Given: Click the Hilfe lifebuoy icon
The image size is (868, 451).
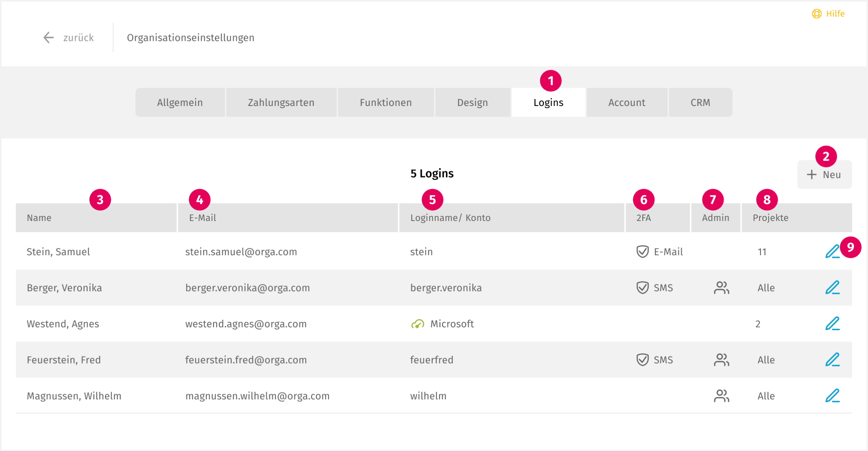Looking at the screenshot, I should click(x=816, y=14).
